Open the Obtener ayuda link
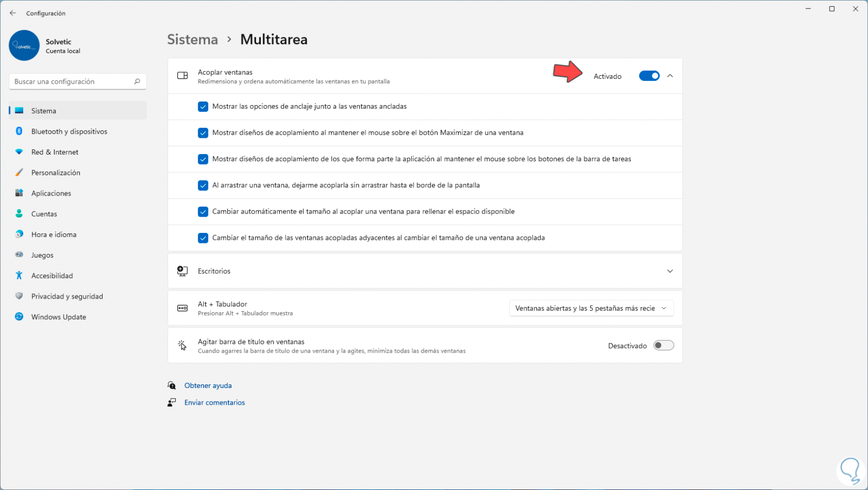The height and width of the screenshot is (490, 868). pyautogui.click(x=208, y=385)
